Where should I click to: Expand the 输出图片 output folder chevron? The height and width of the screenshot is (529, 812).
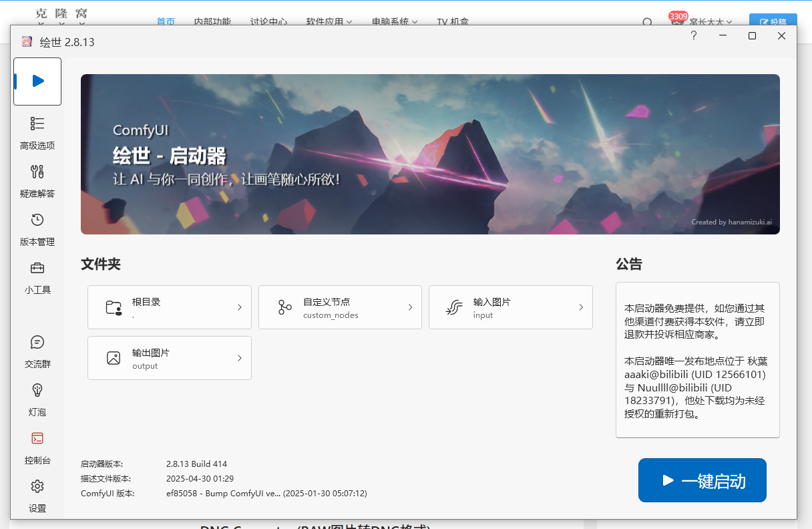239,358
